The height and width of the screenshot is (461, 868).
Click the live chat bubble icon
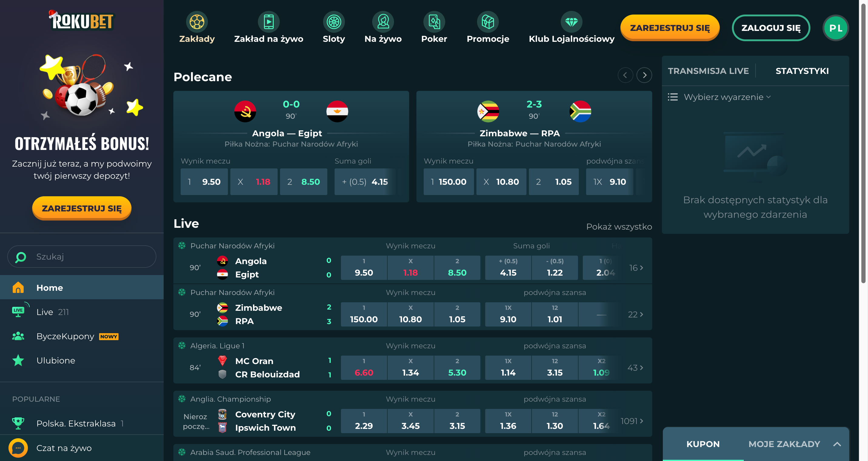18,448
